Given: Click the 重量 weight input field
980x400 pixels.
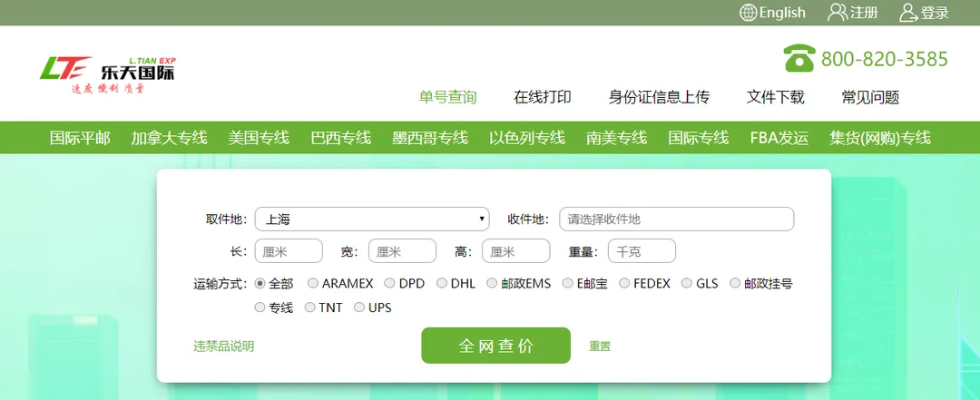Looking at the screenshot, I should click(642, 251).
